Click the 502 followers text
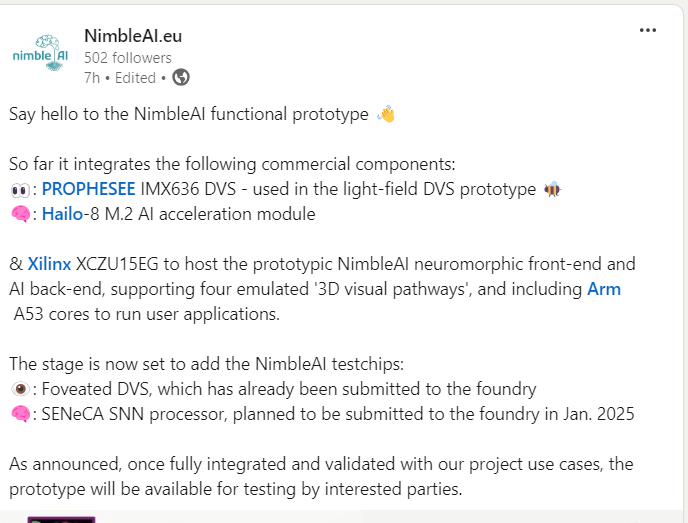Image resolution: width=688 pixels, height=523 pixels. [x=128, y=58]
